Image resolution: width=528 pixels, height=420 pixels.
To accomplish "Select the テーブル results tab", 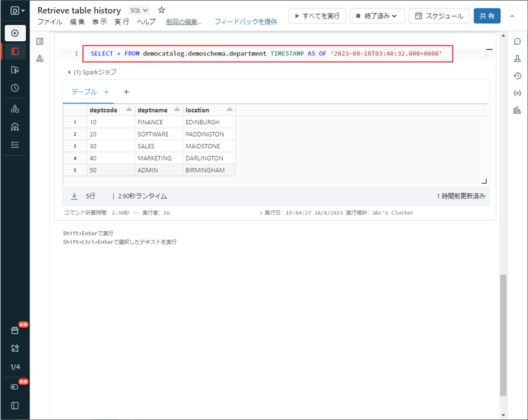I will (x=84, y=92).
